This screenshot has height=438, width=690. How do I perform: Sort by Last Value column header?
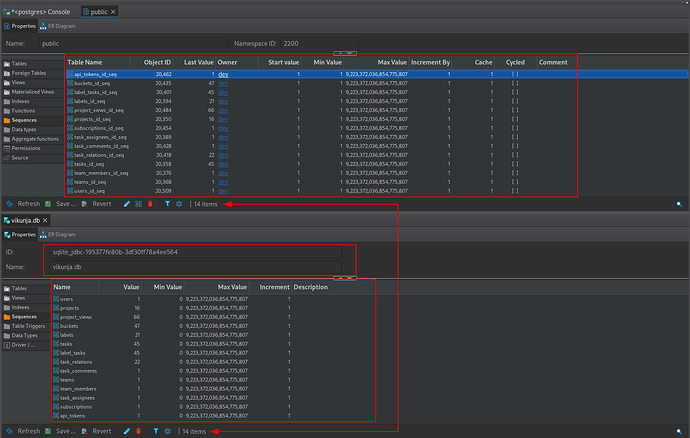(x=194, y=63)
